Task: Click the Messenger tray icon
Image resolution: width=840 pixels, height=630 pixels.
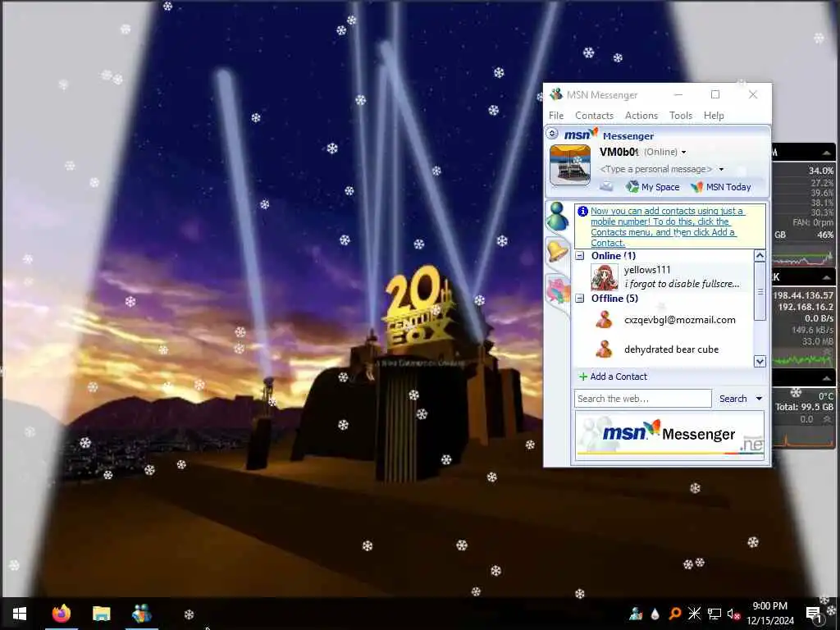Action: pyautogui.click(x=636, y=614)
